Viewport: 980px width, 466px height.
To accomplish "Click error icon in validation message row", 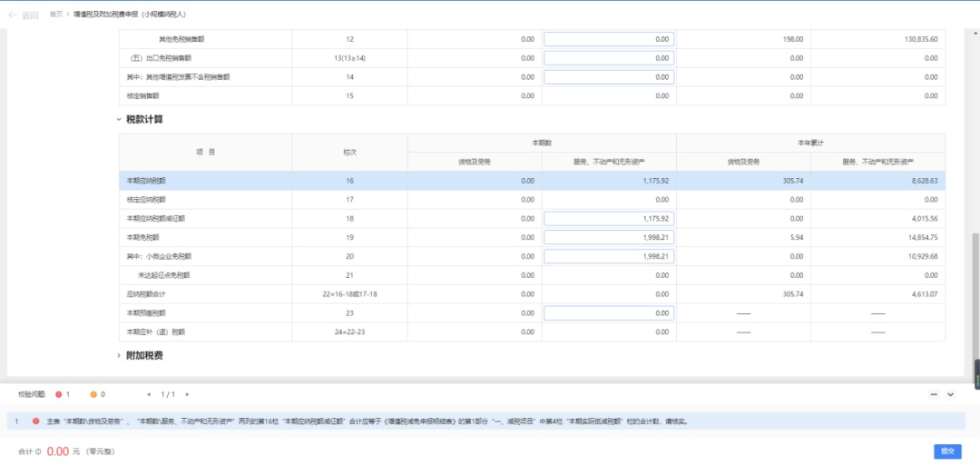I will coord(36,421).
